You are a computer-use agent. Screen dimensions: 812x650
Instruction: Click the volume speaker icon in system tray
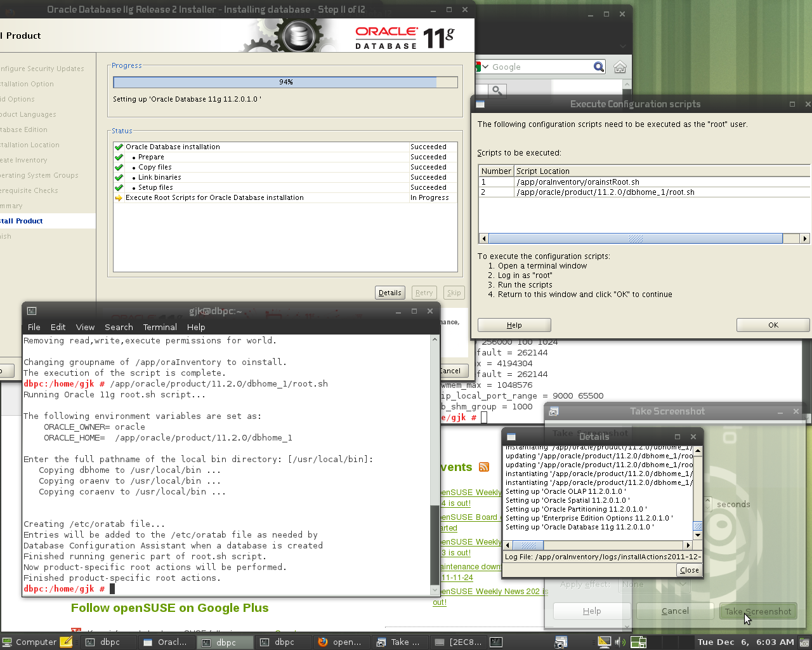click(620, 642)
